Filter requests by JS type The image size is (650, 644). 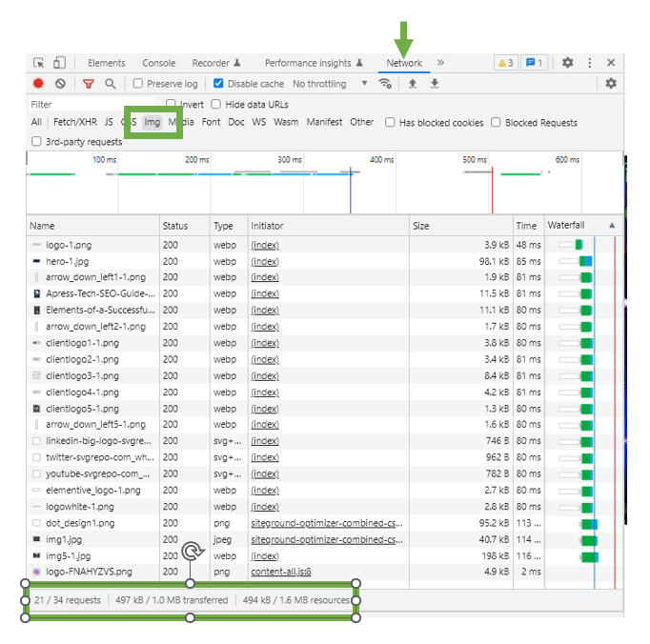109,122
